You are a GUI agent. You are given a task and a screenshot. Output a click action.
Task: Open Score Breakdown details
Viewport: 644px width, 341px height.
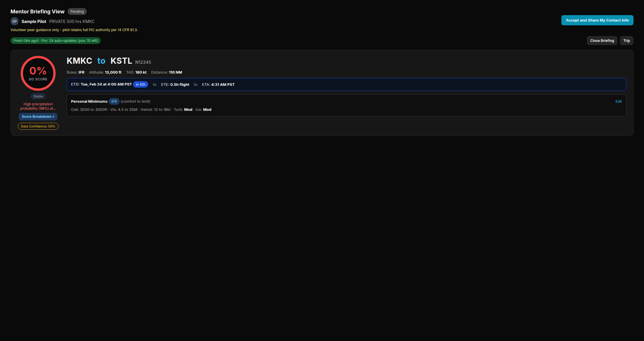coord(38,117)
